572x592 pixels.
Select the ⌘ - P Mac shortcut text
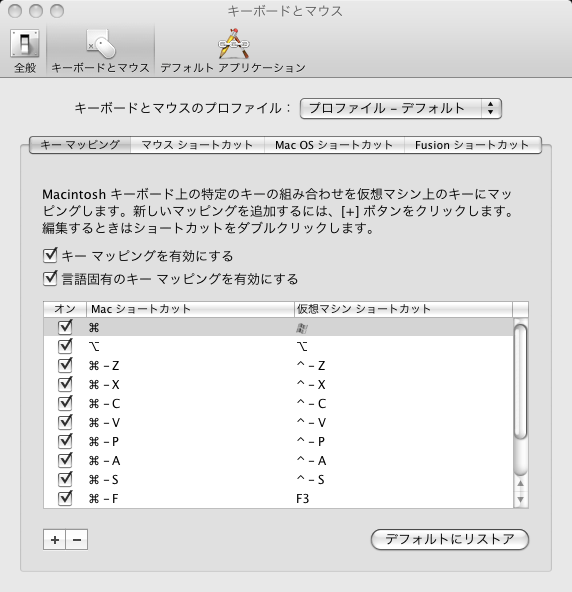coord(104,442)
